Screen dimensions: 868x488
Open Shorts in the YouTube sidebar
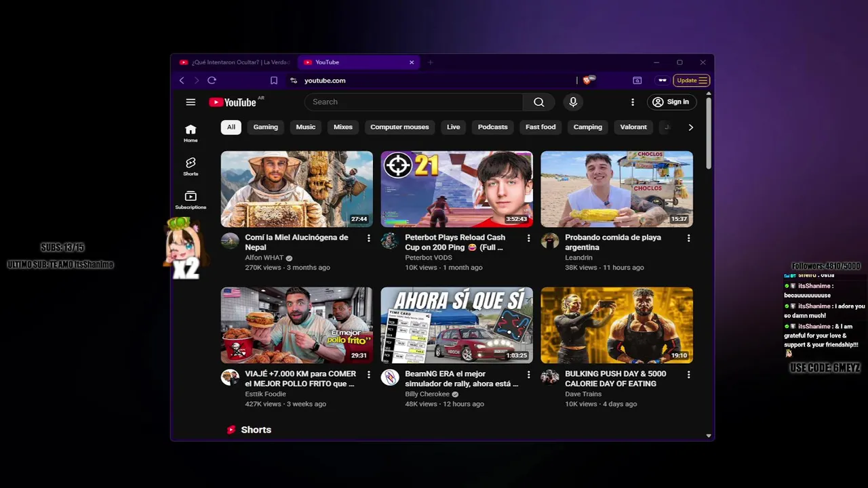coord(191,167)
